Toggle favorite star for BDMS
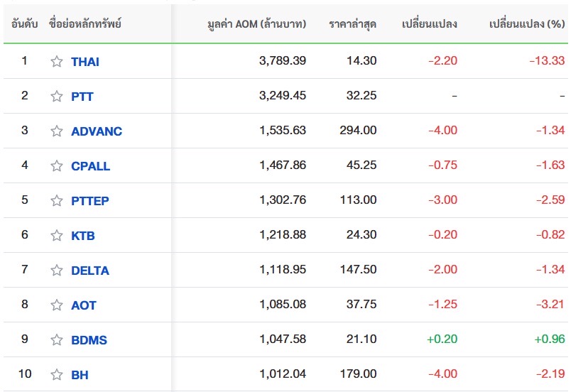The image size is (588, 392). pos(57,340)
